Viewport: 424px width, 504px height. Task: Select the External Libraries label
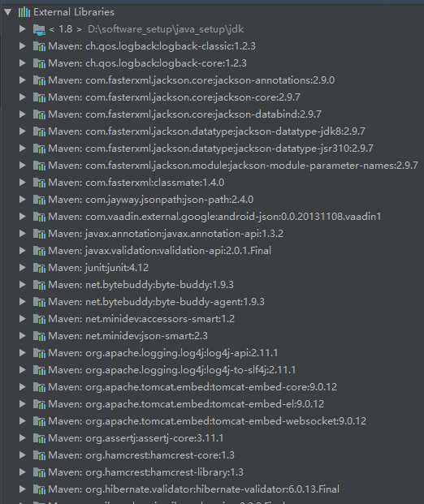pos(74,12)
